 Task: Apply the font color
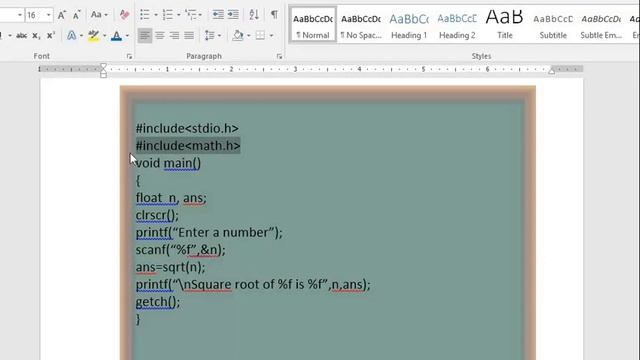click(x=116, y=36)
